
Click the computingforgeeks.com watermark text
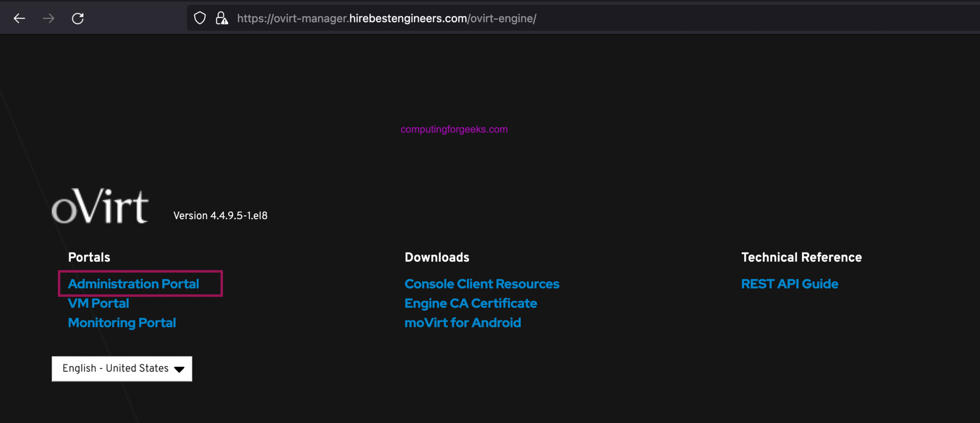454,129
